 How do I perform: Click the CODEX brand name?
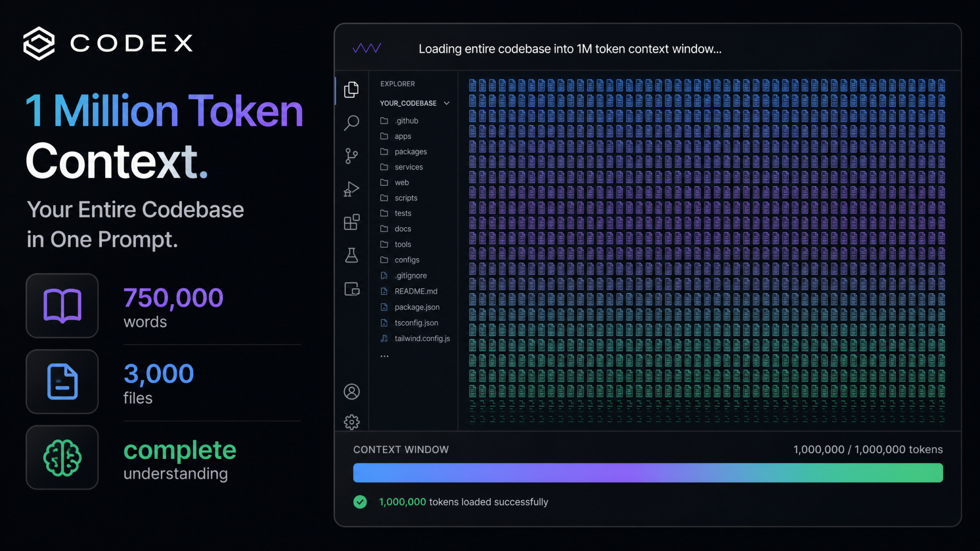tap(132, 44)
